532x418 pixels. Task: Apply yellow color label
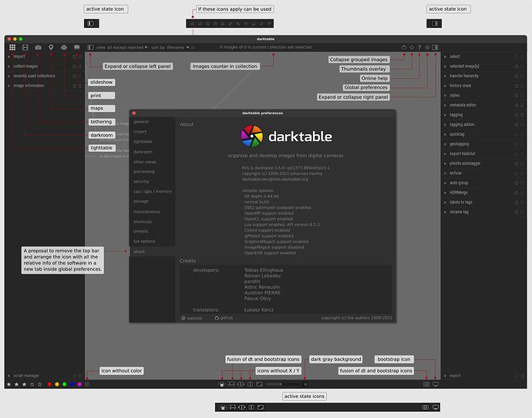click(x=57, y=384)
